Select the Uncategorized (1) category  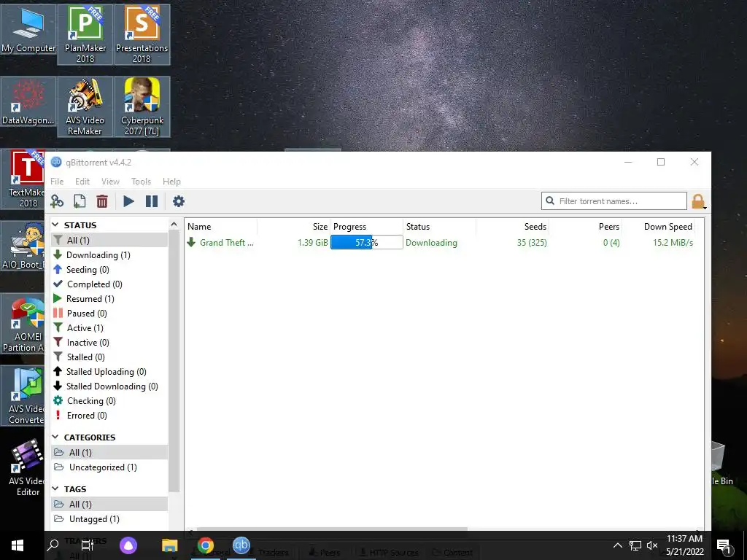click(109, 467)
